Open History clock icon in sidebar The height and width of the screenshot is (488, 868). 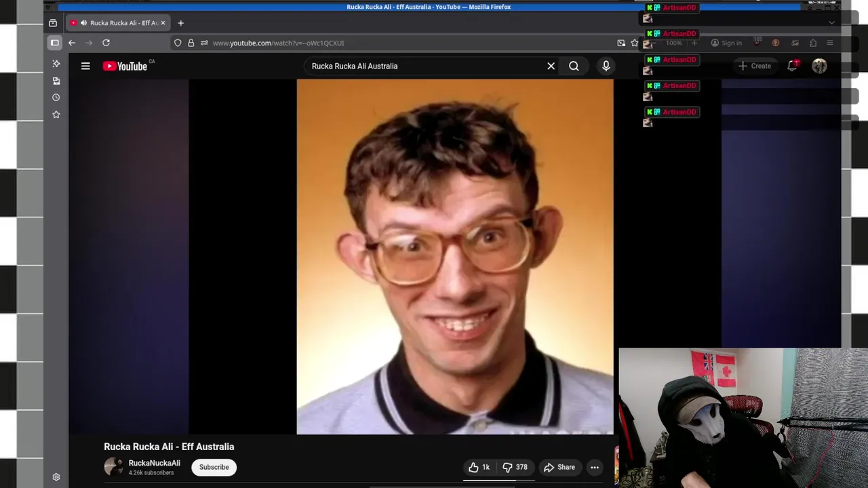[56, 98]
